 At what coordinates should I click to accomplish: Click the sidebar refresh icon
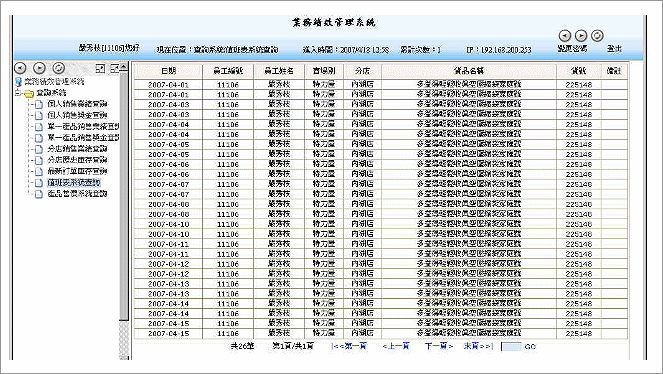[x=59, y=68]
